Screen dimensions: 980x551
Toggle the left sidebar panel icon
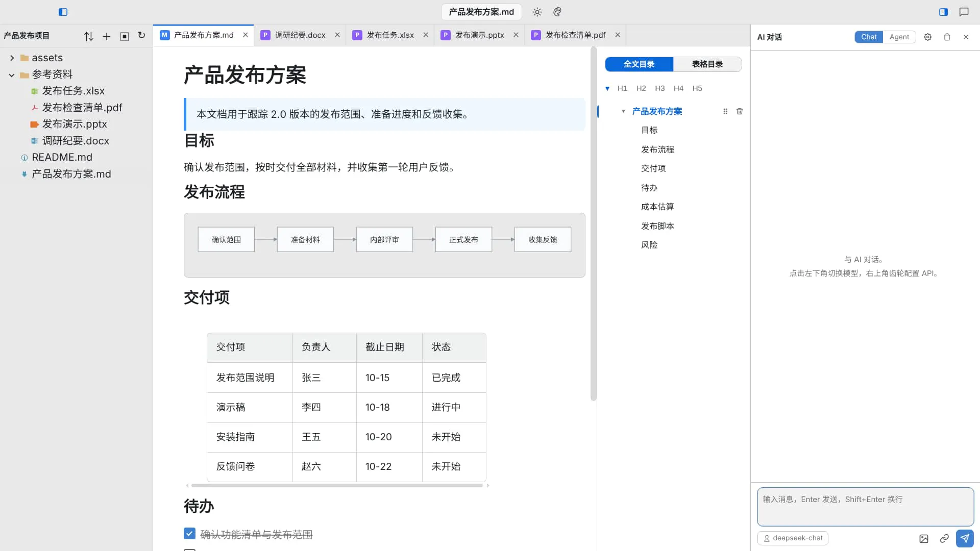(63, 12)
